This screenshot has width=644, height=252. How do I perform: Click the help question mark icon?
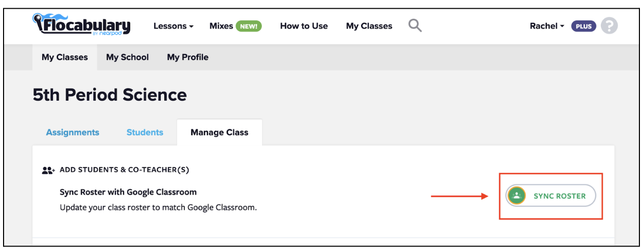(609, 26)
